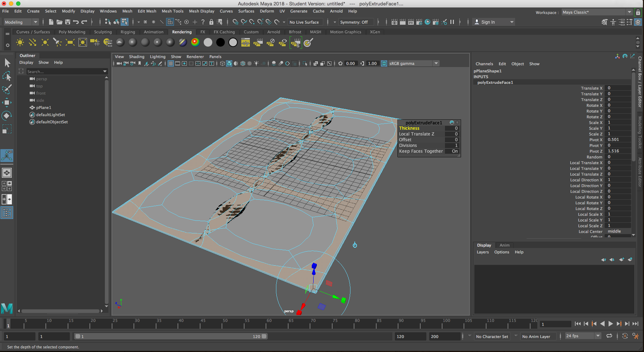Toggle Keep Faces Together to Off
The width and height of the screenshot is (644, 352).
coord(452,151)
